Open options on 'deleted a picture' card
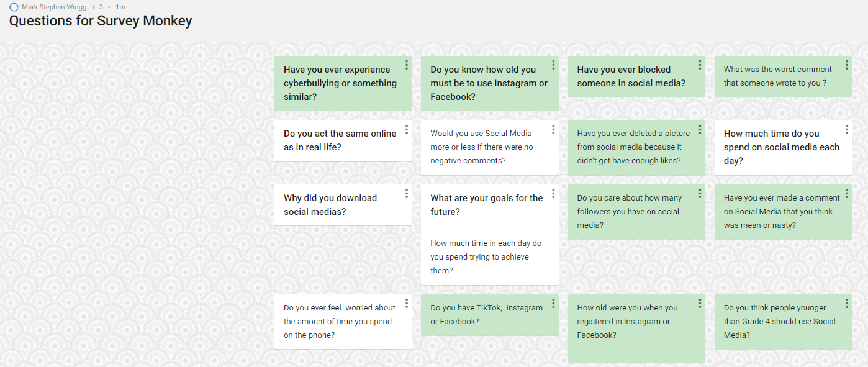Image resolution: width=868 pixels, height=367 pixels. tap(700, 129)
